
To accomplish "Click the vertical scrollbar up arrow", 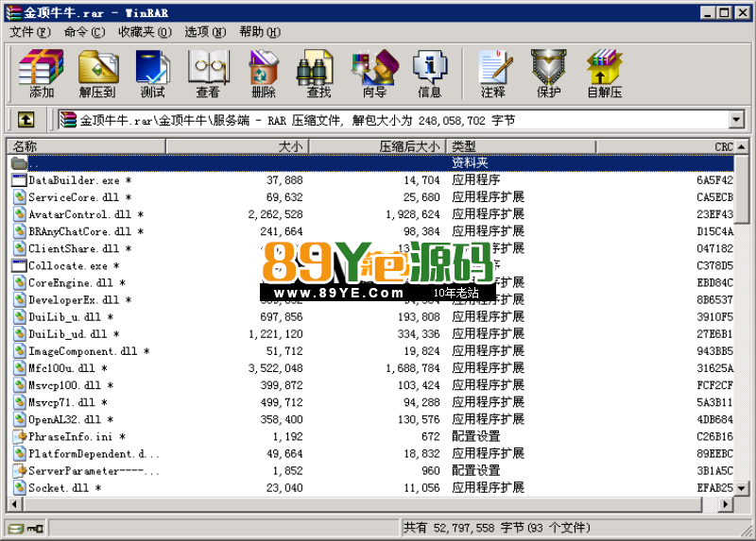I will (742, 147).
